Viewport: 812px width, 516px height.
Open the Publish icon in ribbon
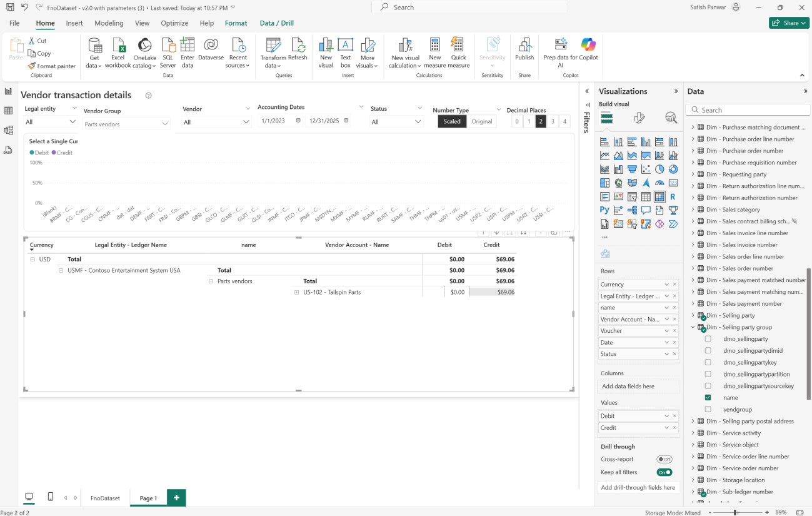click(x=524, y=45)
